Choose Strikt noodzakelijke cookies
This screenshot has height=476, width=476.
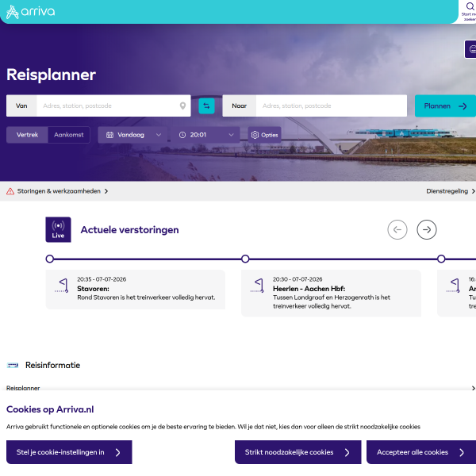pyautogui.click(x=297, y=452)
